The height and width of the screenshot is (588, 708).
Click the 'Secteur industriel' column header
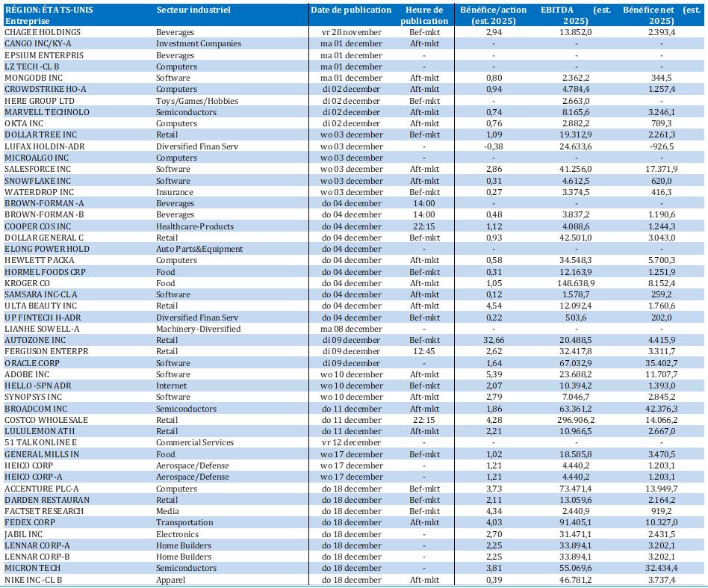coord(193,10)
